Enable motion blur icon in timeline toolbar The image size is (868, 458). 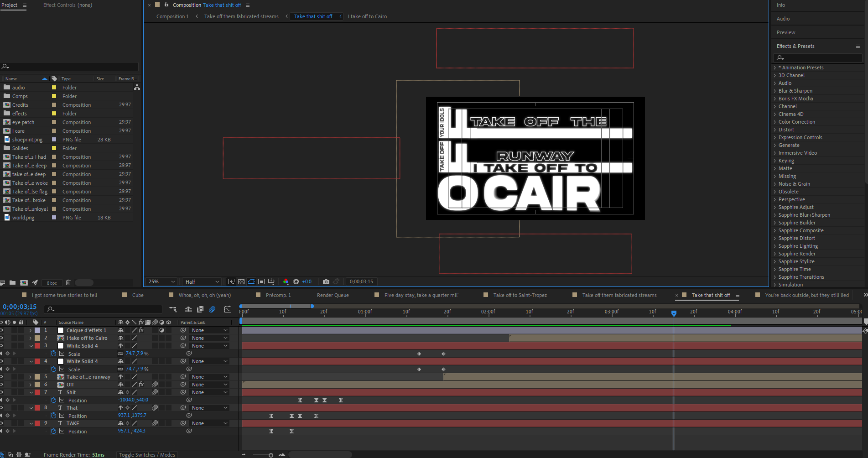click(212, 309)
